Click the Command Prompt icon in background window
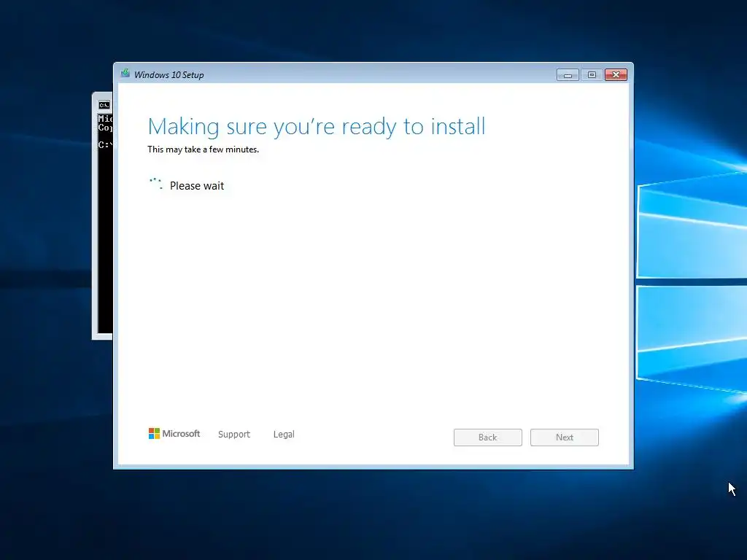The height and width of the screenshot is (560, 747). [x=104, y=105]
